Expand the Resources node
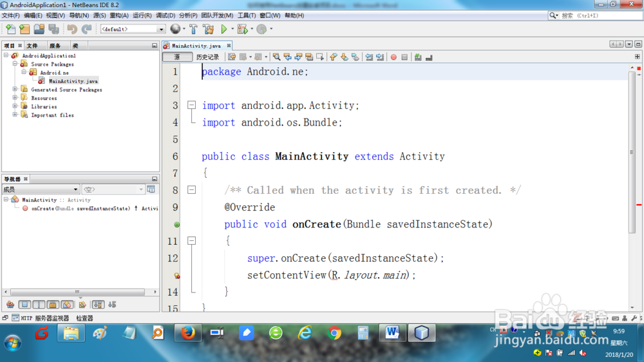 (15, 98)
